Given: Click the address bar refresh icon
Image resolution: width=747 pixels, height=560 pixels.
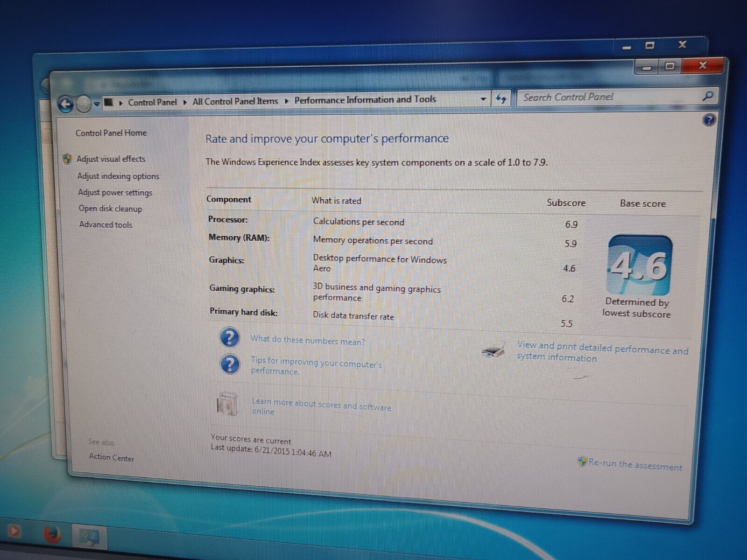Looking at the screenshot, I should [x=501, y=98].
